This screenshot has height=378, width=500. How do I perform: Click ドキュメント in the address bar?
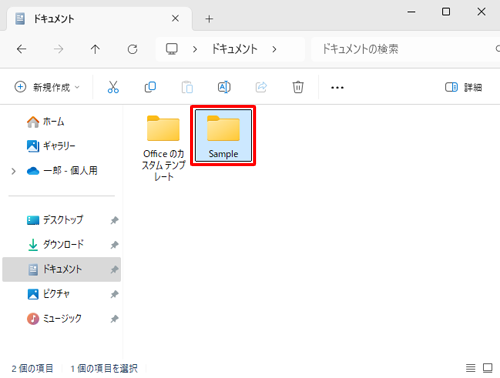coord(235,49)
